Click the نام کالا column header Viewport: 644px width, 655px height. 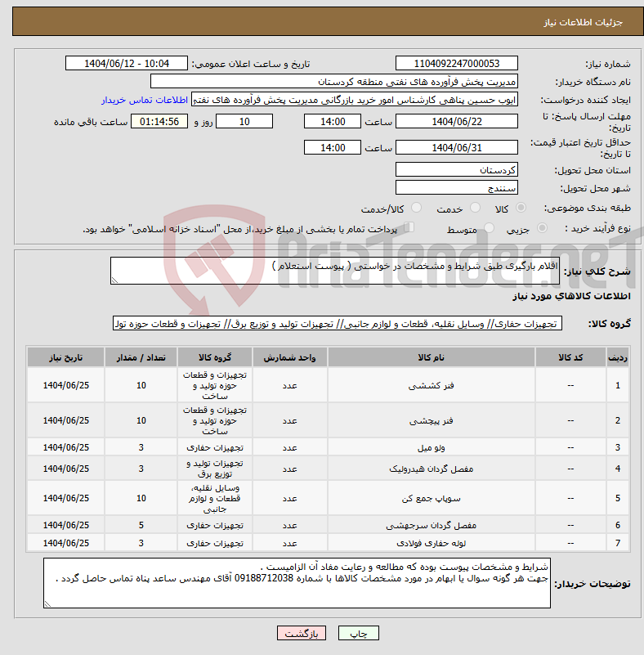click(x=432, y=357)
